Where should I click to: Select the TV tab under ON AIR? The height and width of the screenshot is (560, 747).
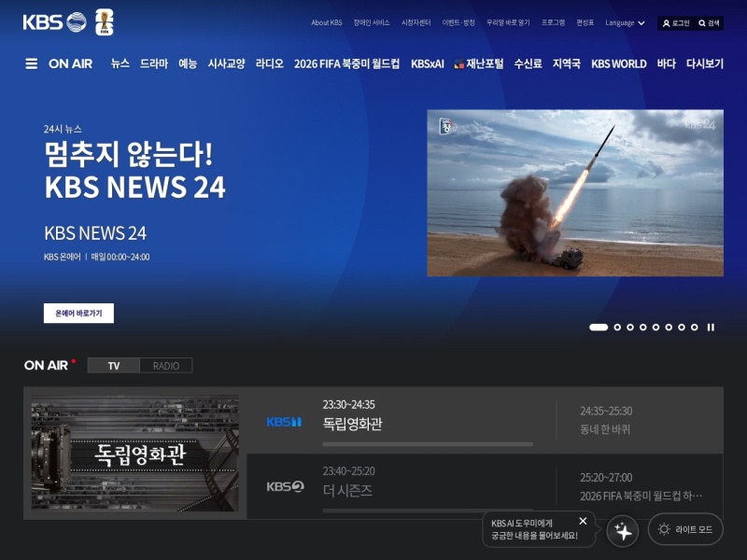pyautogui.click(x=113, y=366)
